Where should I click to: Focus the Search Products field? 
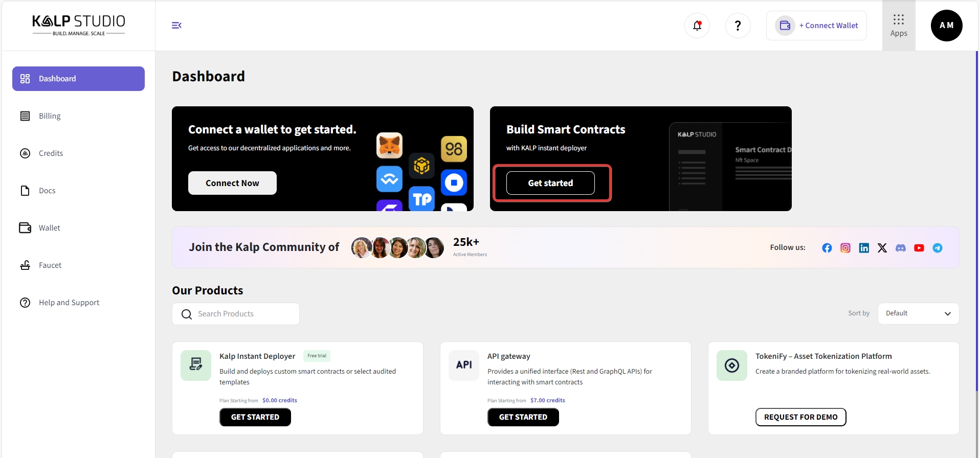click(243, 314)
